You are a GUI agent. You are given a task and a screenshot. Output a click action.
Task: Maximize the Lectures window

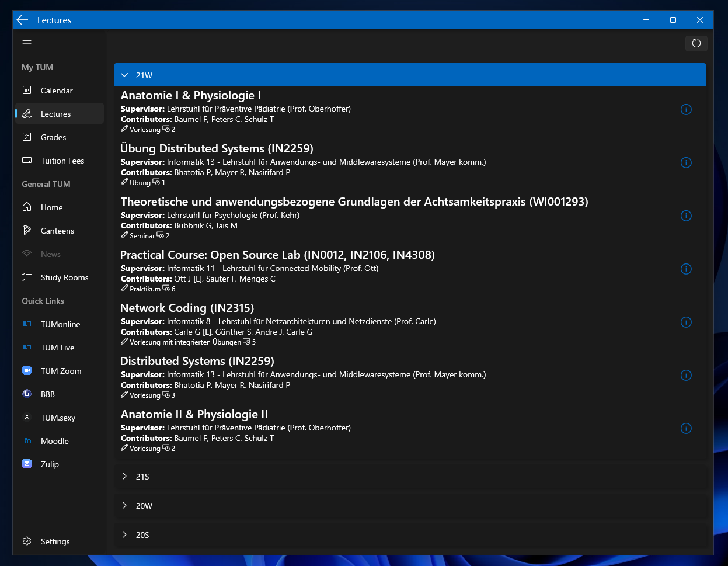click(x=673, y=20)
